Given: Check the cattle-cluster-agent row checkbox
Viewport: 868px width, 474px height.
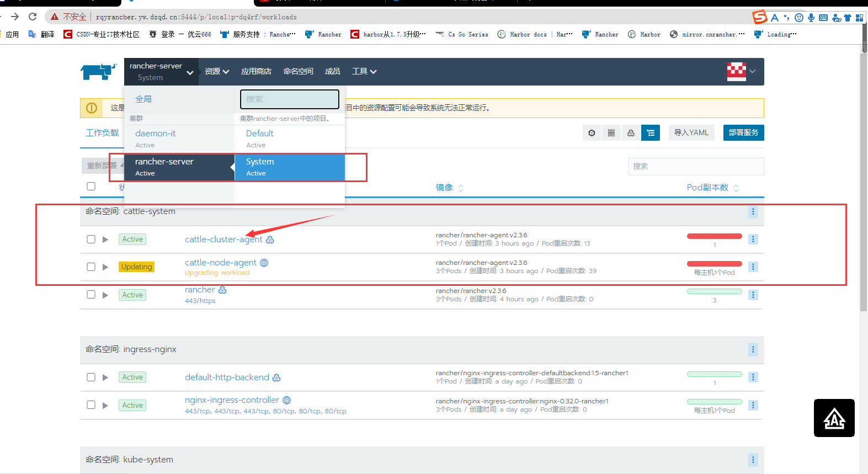Looking at the screenshot, I should click(91, 239).
